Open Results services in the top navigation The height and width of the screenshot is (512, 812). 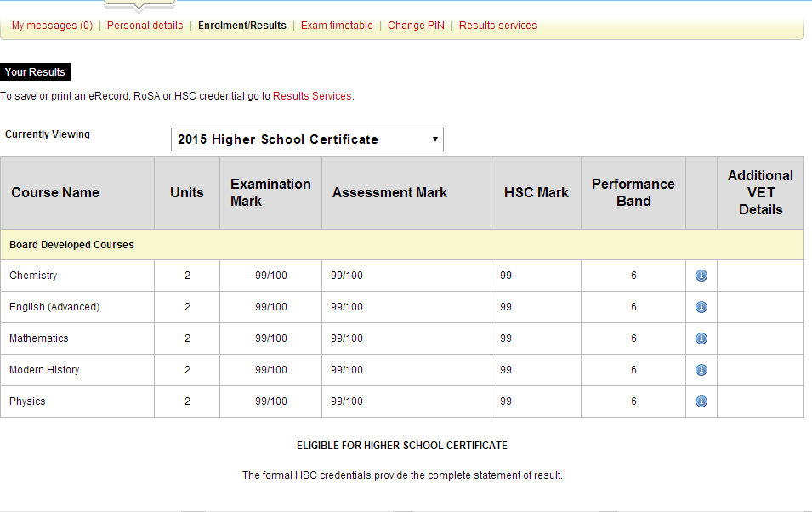point(497,26)
